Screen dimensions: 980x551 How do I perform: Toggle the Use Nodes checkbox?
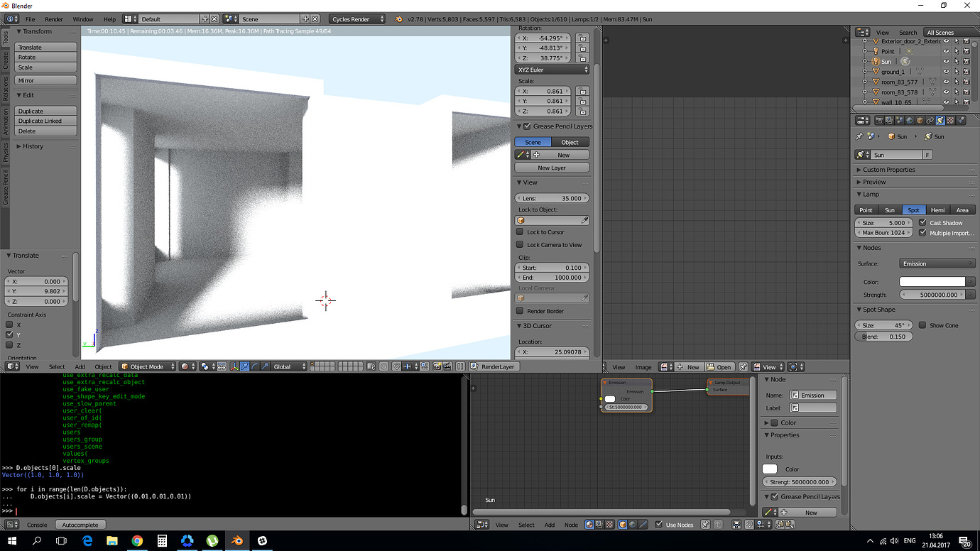[660, 525]
